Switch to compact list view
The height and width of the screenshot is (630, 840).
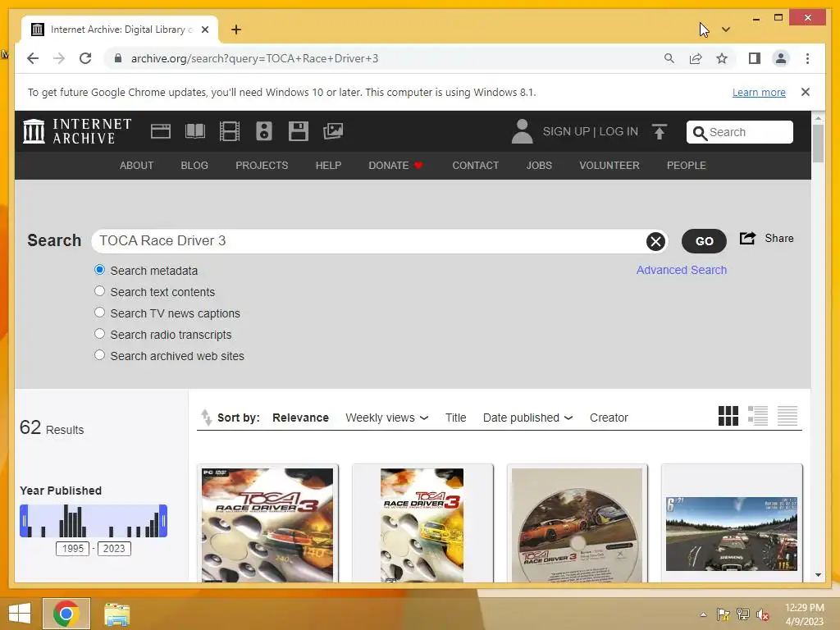[787, 416]
